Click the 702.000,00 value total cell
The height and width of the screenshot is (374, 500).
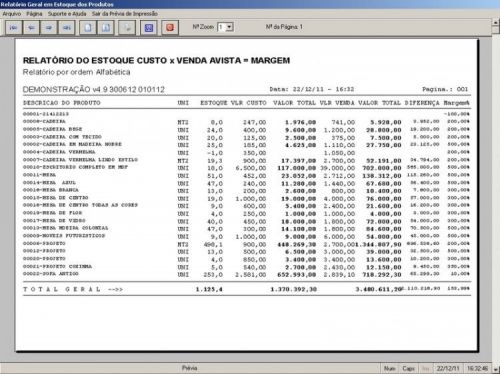pos(382,168)
